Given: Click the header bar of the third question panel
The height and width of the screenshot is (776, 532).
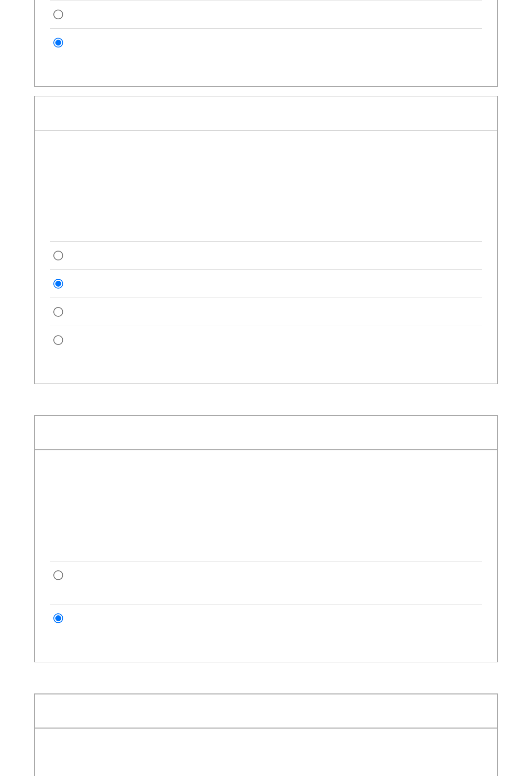Looking at the screenshot, I should click(266, 433).
